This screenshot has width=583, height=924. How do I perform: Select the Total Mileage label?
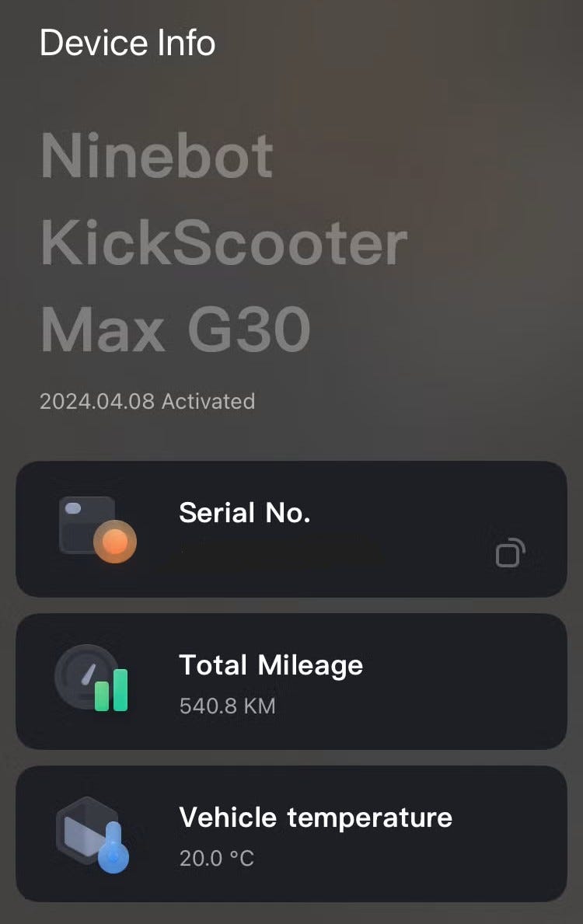(271, 664)
